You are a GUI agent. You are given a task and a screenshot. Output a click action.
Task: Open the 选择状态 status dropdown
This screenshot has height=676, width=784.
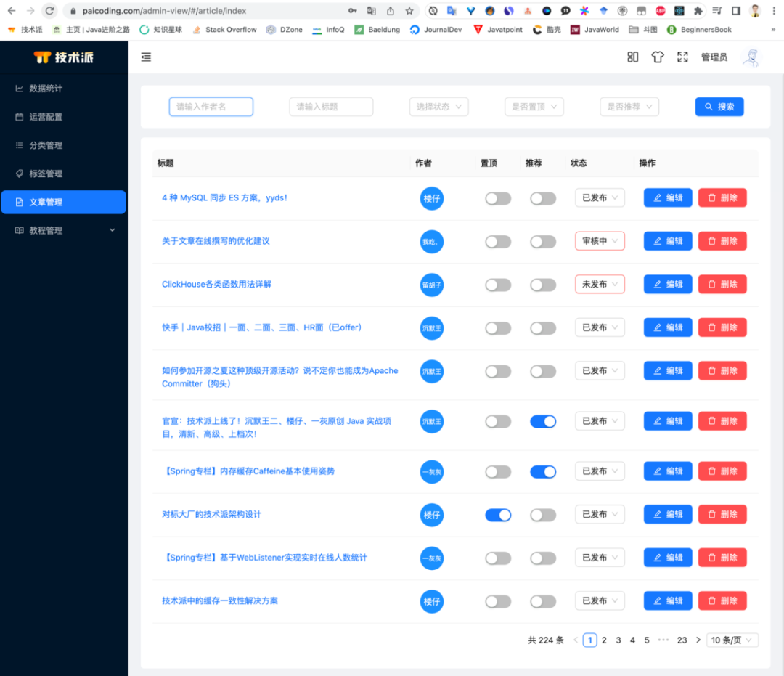coord(438,106)
